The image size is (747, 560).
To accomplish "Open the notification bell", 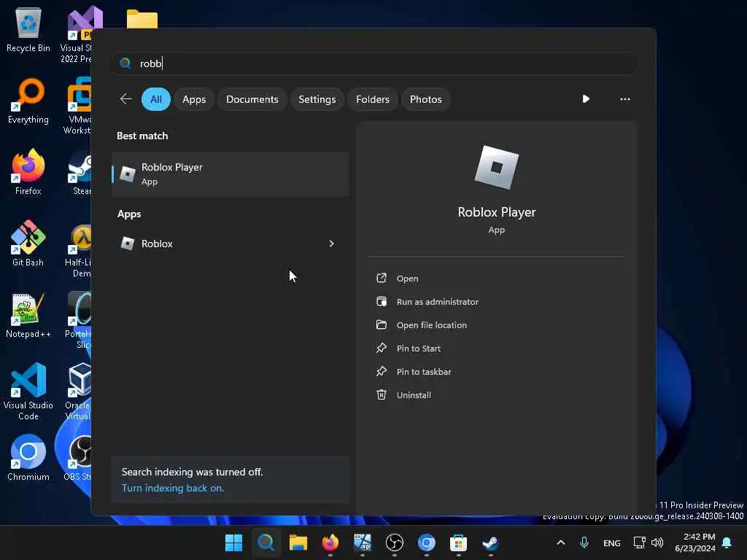I will tap(727, 542).
